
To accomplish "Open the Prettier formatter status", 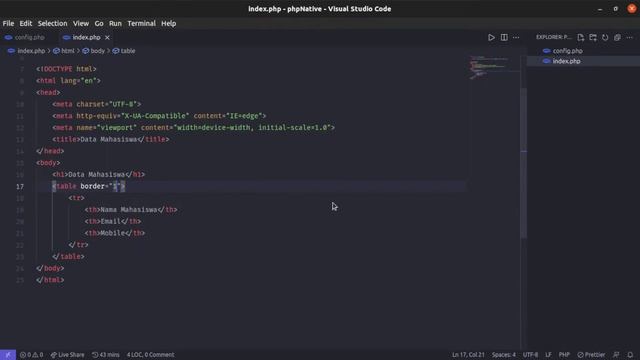I will (591, 355).
